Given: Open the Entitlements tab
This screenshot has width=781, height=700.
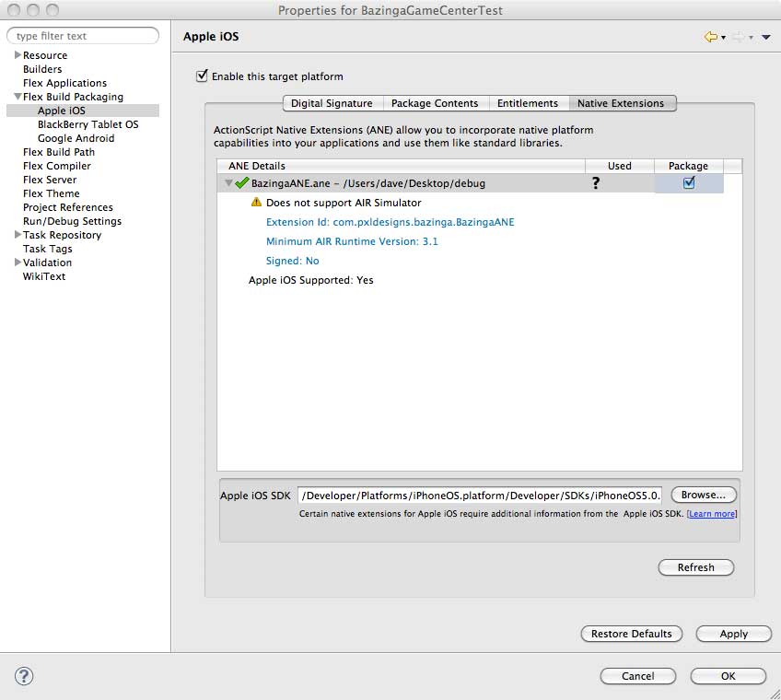Looking at the screenshot, I should click(x=528, y=103).
